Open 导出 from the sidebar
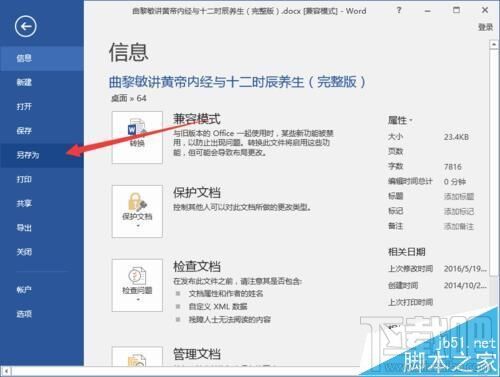 42,228
